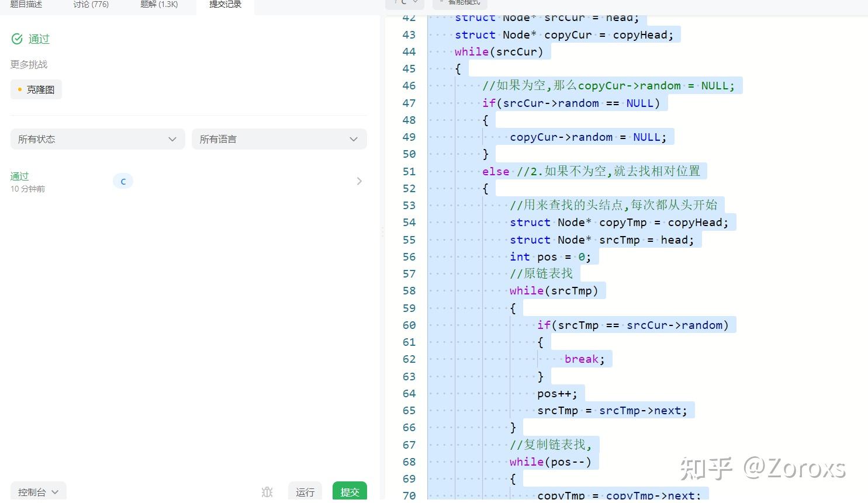Toggle 智能模式 on
This screenshot has height=503, width=868.
(460, 2)
